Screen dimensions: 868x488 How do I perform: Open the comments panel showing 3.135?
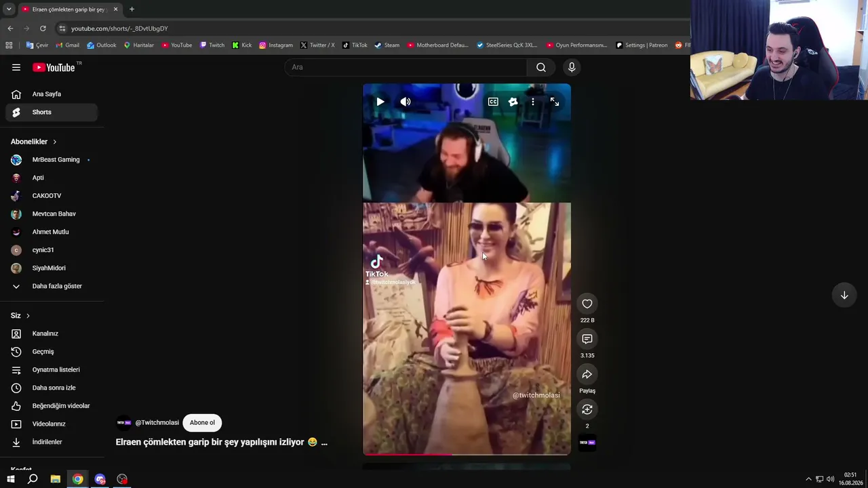[x=587, y=339]
